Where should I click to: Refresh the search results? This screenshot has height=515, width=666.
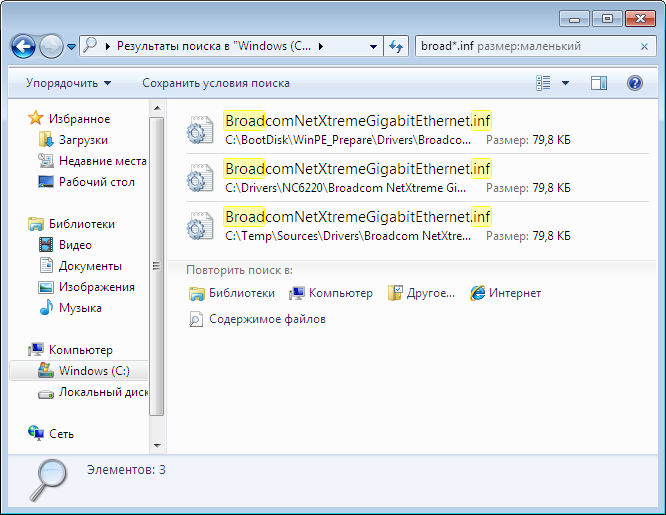click(396, 46)
